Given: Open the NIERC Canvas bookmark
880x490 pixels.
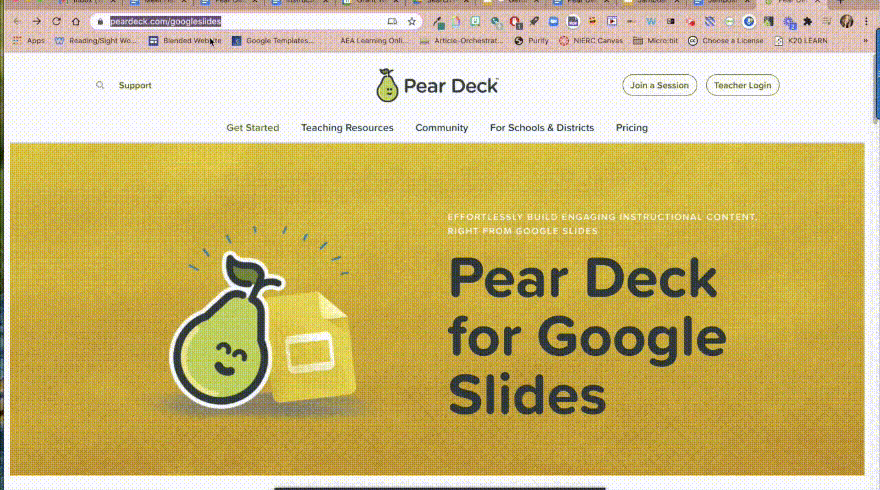Looking at the screenshot, I should point(591,40).
